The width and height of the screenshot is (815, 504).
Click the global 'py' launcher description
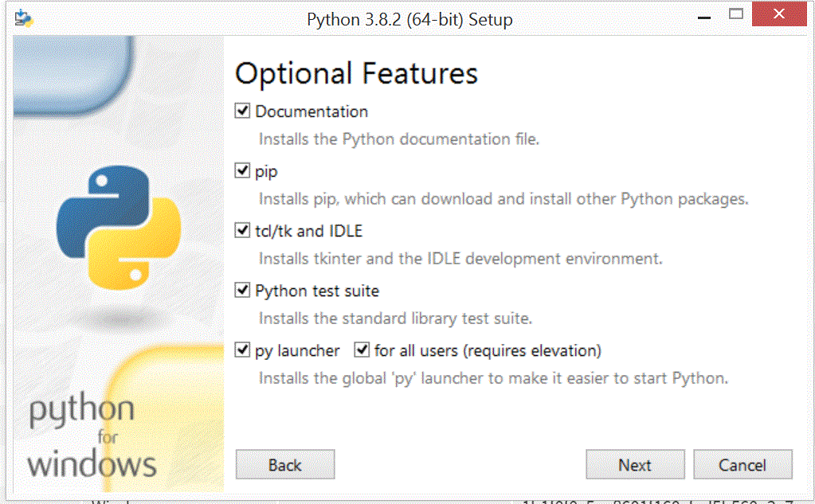[x=494, y=378]
